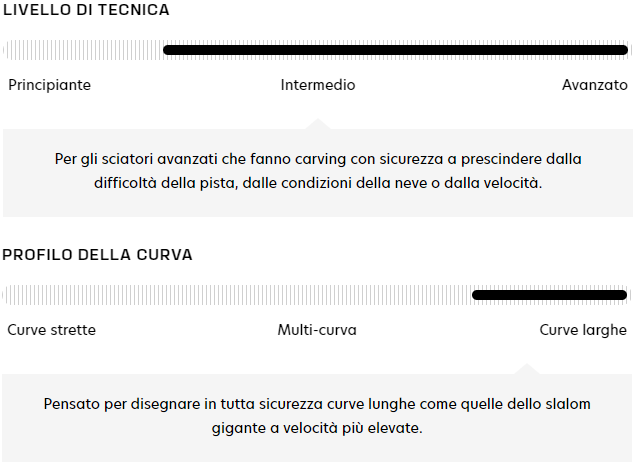
Task: Click the filled black technique level bar
Action: 395,49
